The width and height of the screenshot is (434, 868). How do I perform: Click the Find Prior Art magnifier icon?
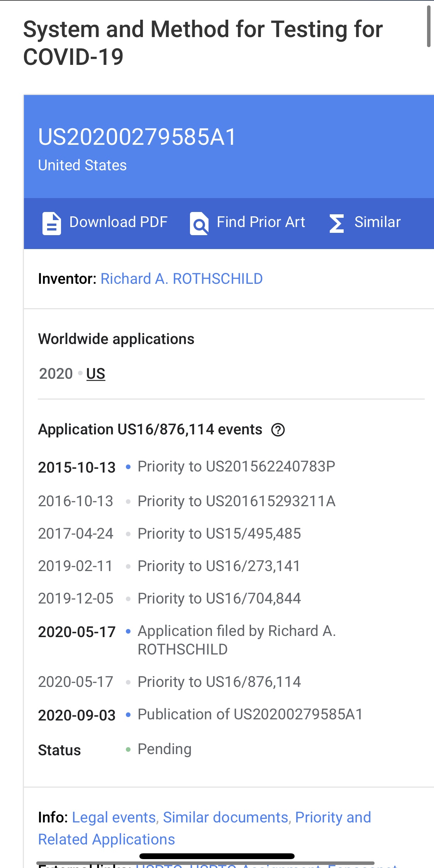point(199,223)
